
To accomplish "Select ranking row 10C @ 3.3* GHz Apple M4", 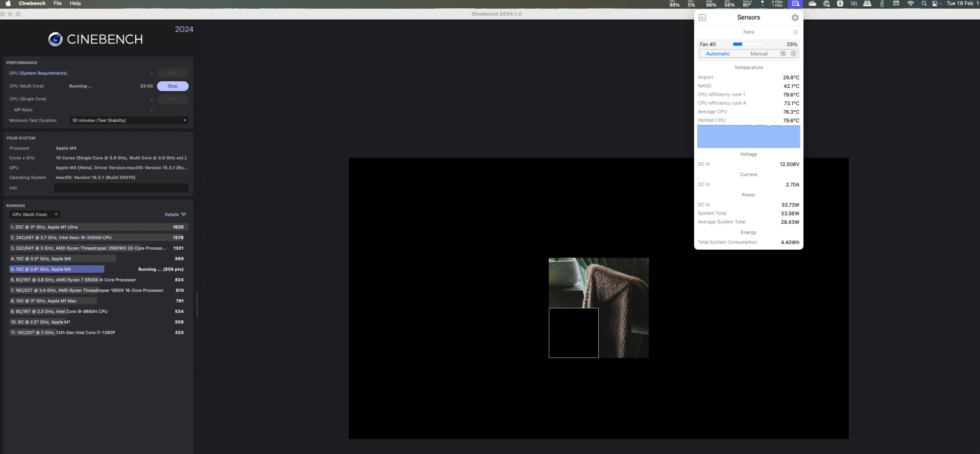I will (x=98, y=259).
